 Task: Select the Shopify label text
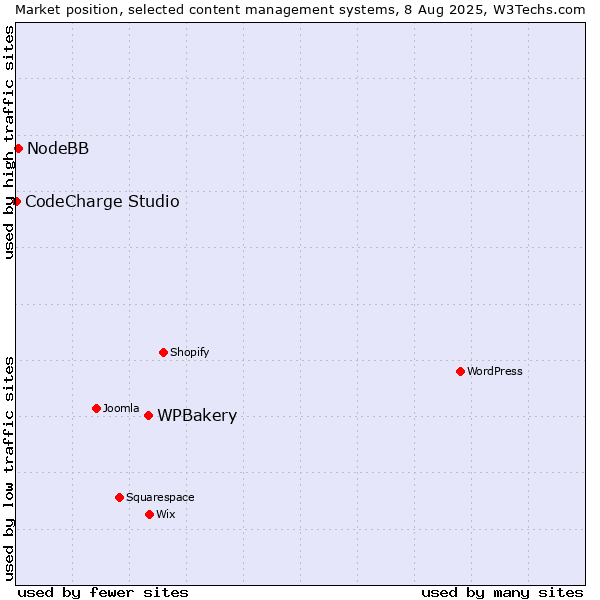[189, 352]
